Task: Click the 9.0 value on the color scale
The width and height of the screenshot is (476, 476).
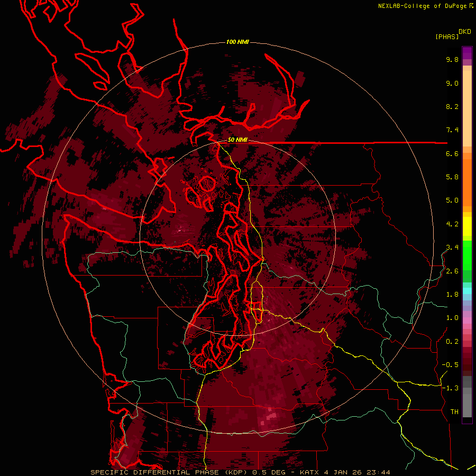Action: point(452,83)
